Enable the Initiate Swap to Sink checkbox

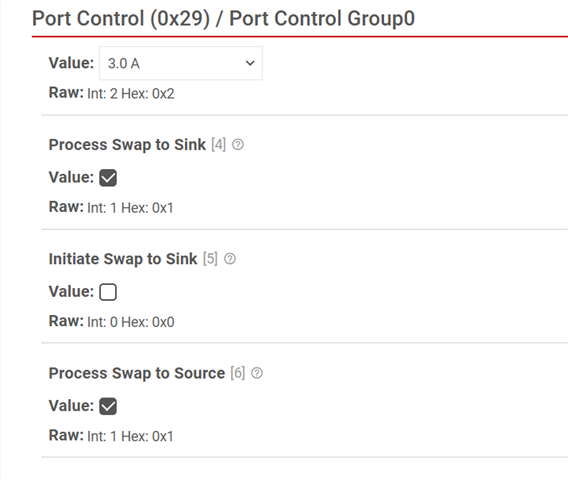point(108,292)
